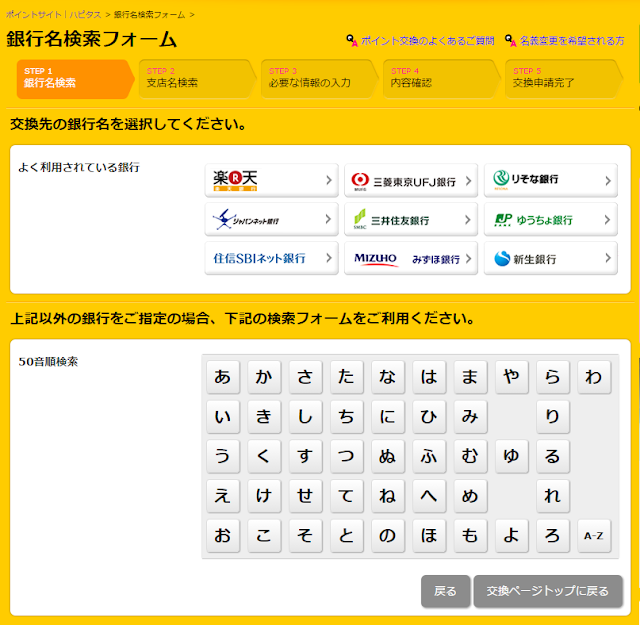This screenshot has height=625, width=640.
Task: Click STEP 2 支店名検索 tab
Action: pos(197,79)
